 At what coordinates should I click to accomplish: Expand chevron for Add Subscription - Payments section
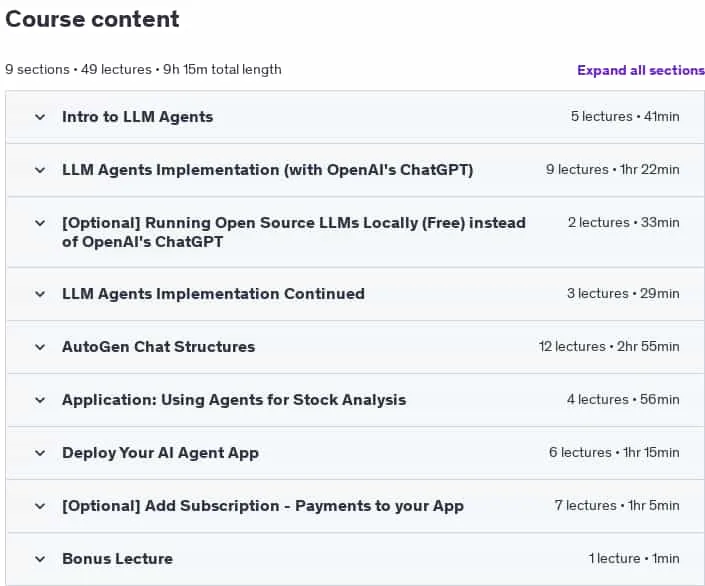(x=40, y=506)
